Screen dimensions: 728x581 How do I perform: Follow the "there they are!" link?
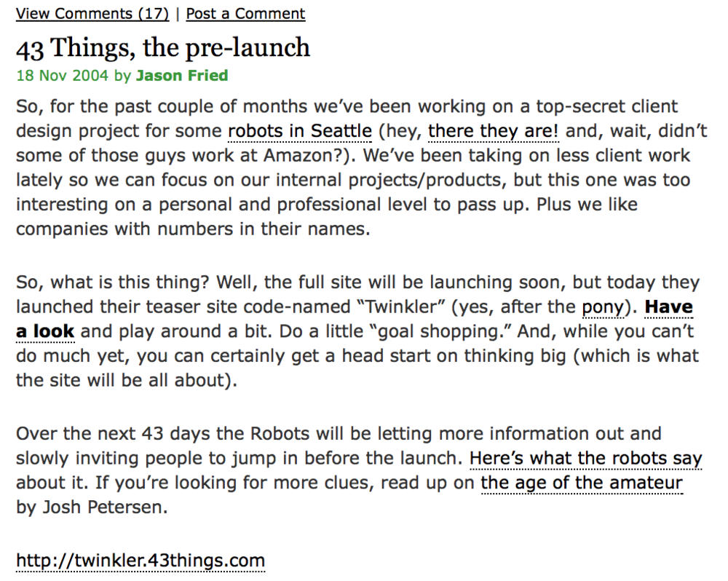click(494, 131)
